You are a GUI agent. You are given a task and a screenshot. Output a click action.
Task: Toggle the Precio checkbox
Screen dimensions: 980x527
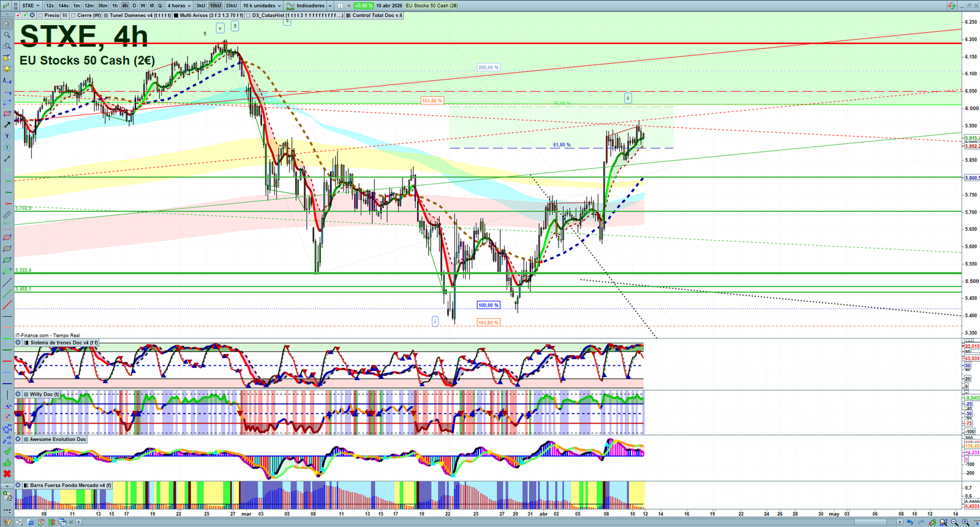click(40, 15)
